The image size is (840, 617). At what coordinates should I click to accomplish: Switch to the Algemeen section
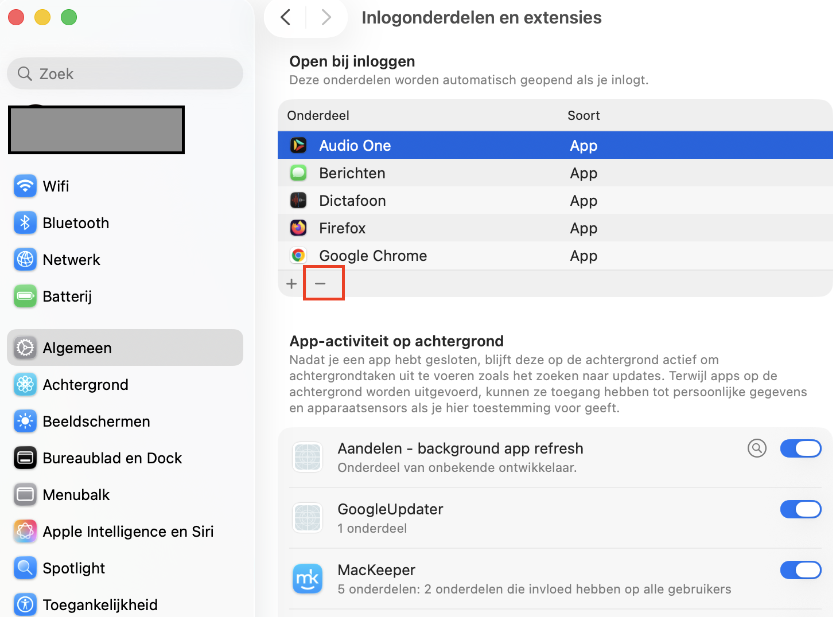(76, 347)
